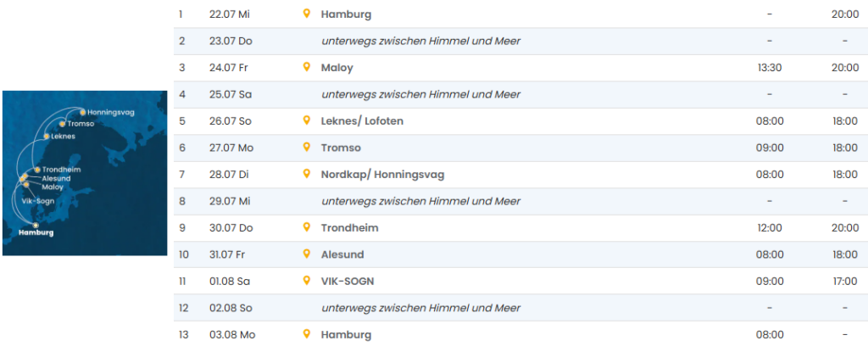The image size is (868, 352).
Task: Click the pin icon for Hamburg on 03.08
Action: point(307,333)
